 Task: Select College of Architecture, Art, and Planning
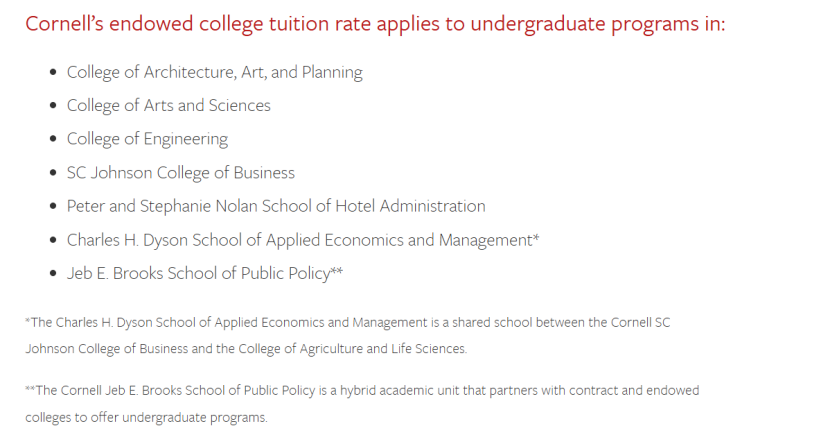pos(215,72)
